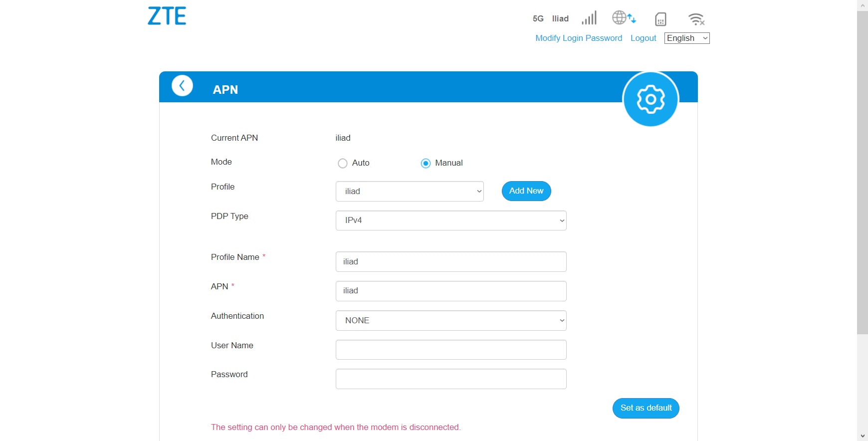Open the PDP Type dropdown

[x=451, y=220]
